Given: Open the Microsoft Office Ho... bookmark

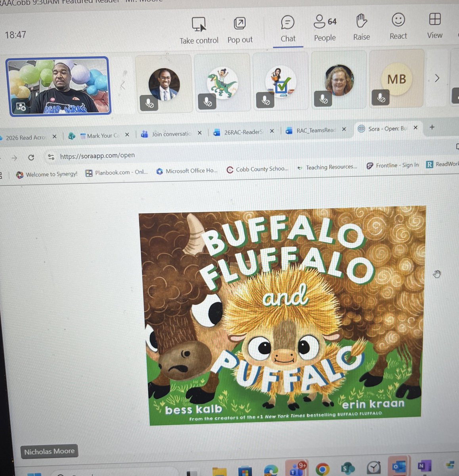Looking at the screenshot, I should [x=187, y=171].
